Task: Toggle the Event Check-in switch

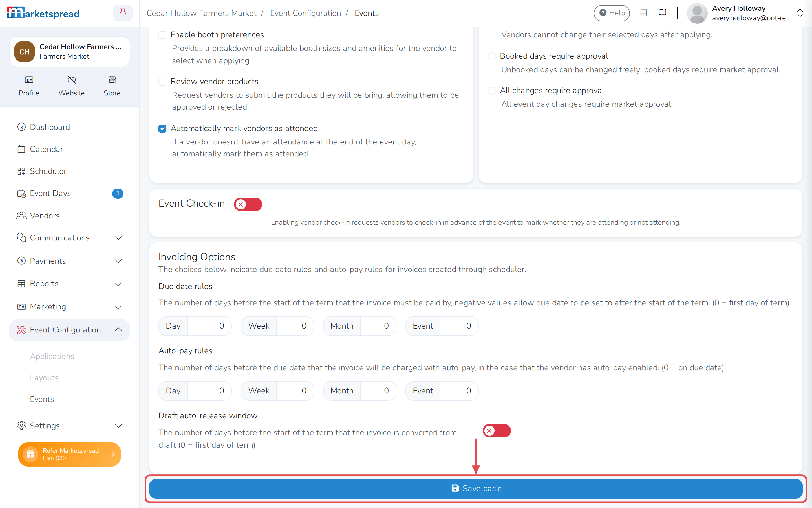Action: click(248, 204)
